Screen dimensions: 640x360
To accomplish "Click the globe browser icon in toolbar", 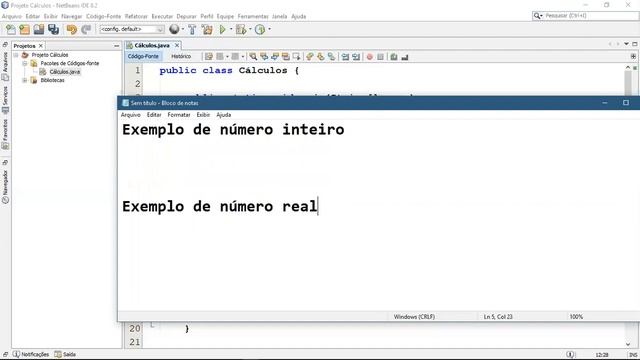I will (174, 29).
